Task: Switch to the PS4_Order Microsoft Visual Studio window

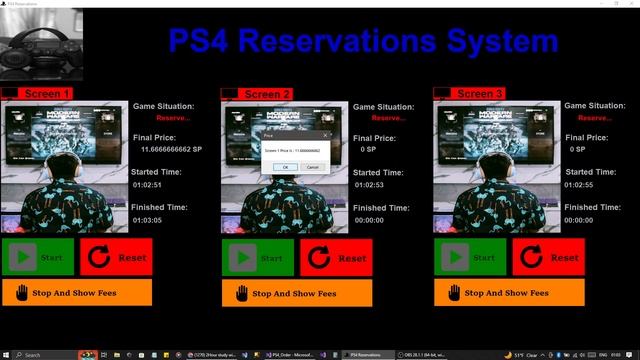Action: (289, 355)
